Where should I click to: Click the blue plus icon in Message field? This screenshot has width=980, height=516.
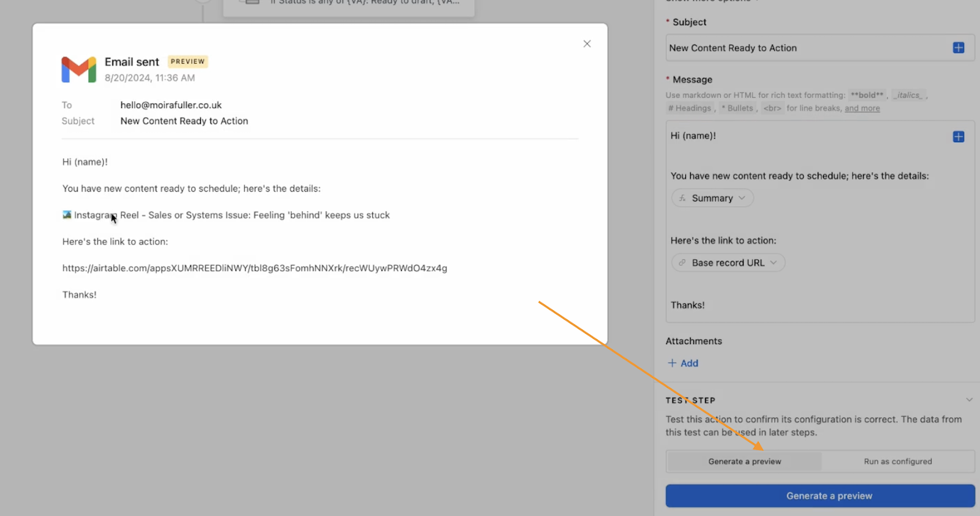pos(959,137)
